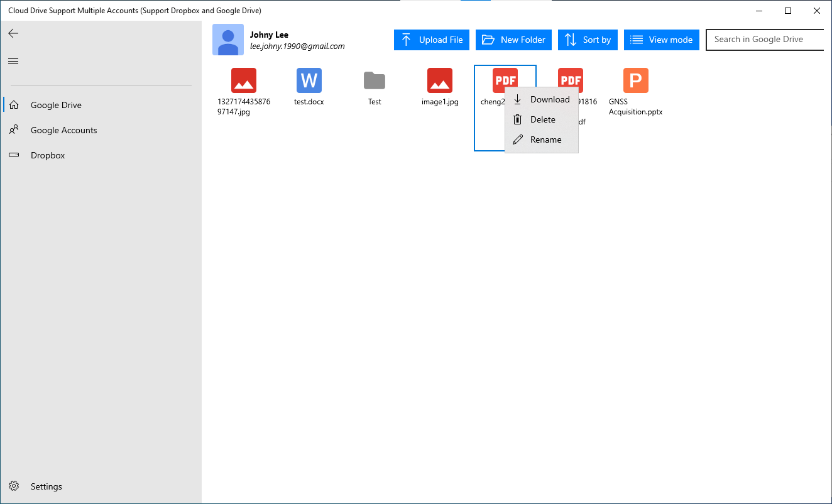Go back with the back arrow
The width and height of the screenshot is (832, 504).
point(13,34)
